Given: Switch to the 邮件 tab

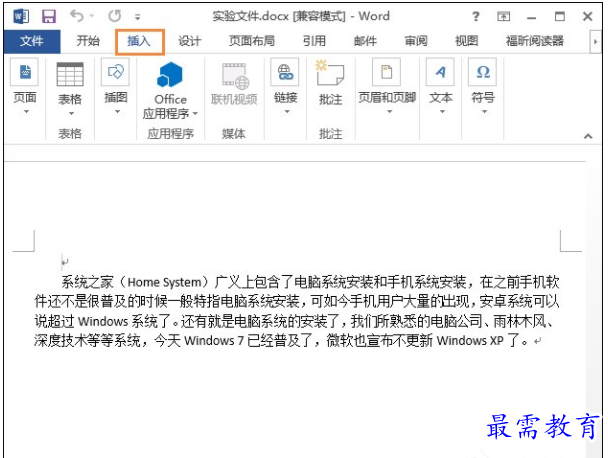Looking at the screenshot, I should (365, 41).
